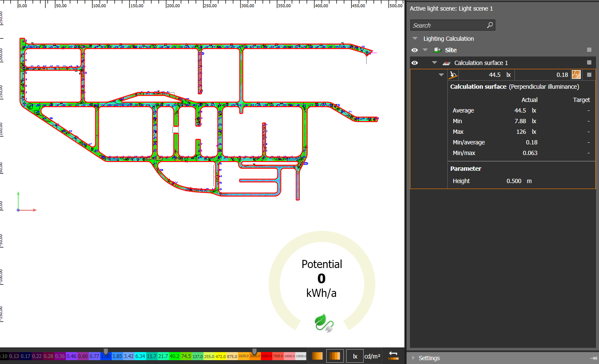599x364 pixels.
Task: Switch units to cd/m²
Action: [372, 356]
